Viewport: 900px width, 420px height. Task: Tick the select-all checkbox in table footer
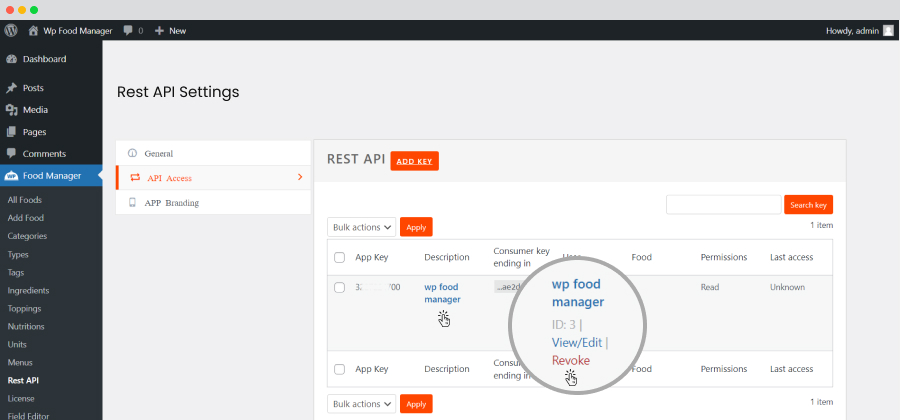click(x=339, y=370)
